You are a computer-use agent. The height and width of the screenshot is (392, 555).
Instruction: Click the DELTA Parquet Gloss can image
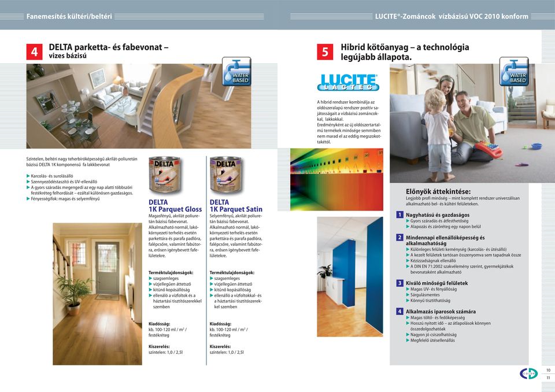(x=165, y=175)
